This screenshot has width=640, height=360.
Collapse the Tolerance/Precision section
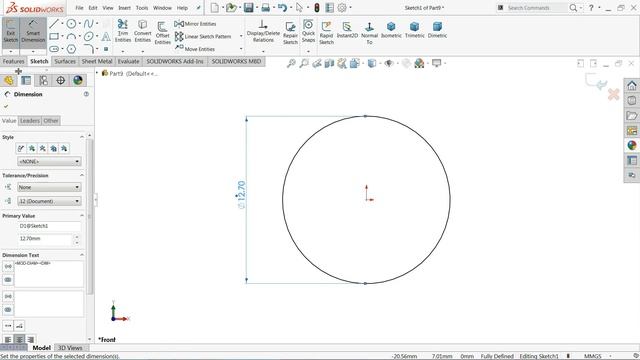pyautogui.click(x=82, y=175)
